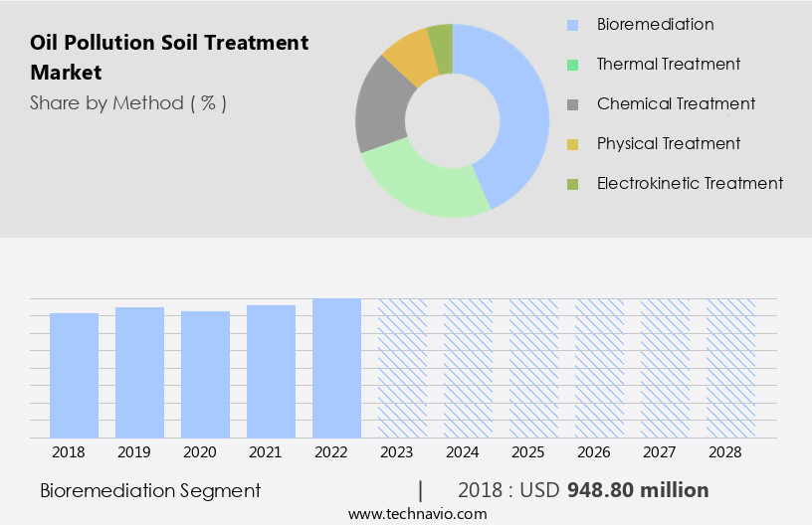
Task: Click the Bioremediation Segment caption text
Action: pos(150,490)
